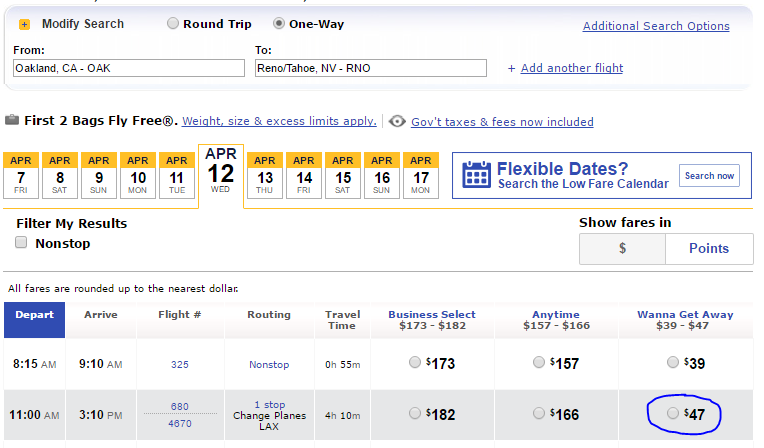This screenshot has width=764, height=448.
Task: Click the Flexible Dates calendar icon
Action: [475, 175]
